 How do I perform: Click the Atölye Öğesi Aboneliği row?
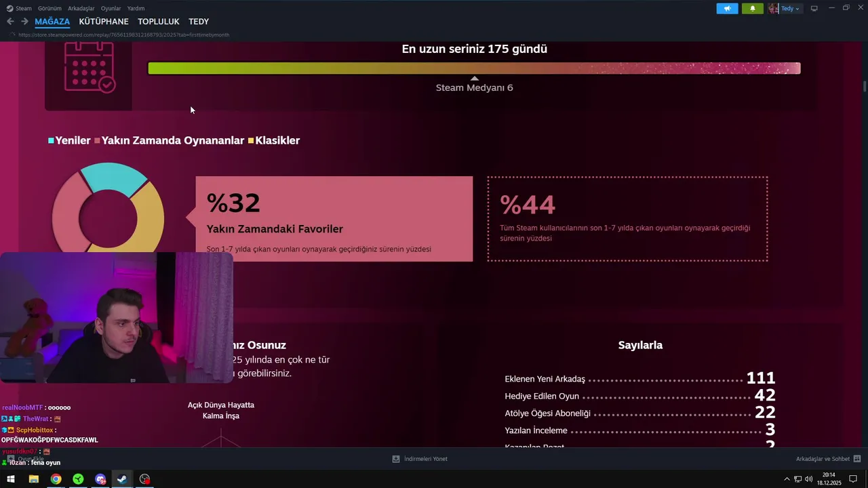tap(639, 413)
